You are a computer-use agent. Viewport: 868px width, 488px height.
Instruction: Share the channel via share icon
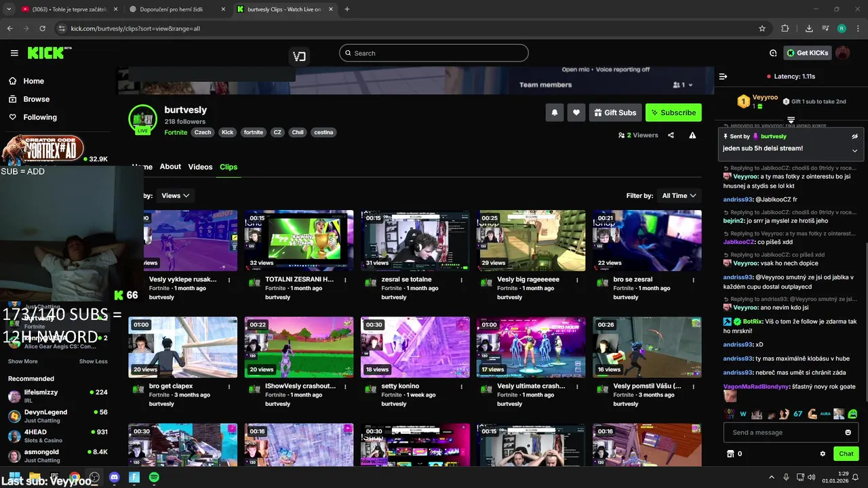click(x=671, y=135)
